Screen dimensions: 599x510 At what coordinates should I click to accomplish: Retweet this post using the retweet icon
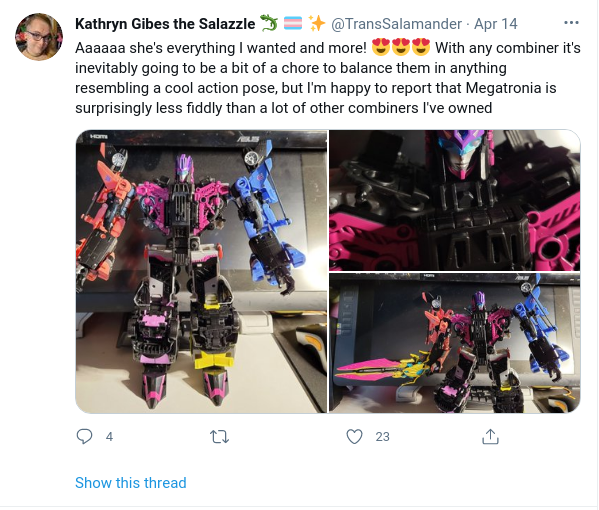click(219, 436)
